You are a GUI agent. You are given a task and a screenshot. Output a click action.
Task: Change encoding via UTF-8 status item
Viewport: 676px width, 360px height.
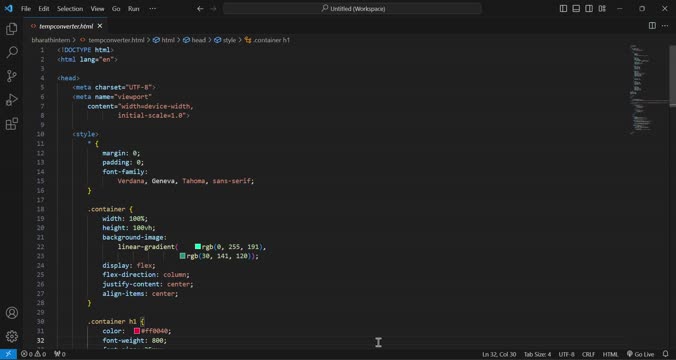[x=566, y=354]
